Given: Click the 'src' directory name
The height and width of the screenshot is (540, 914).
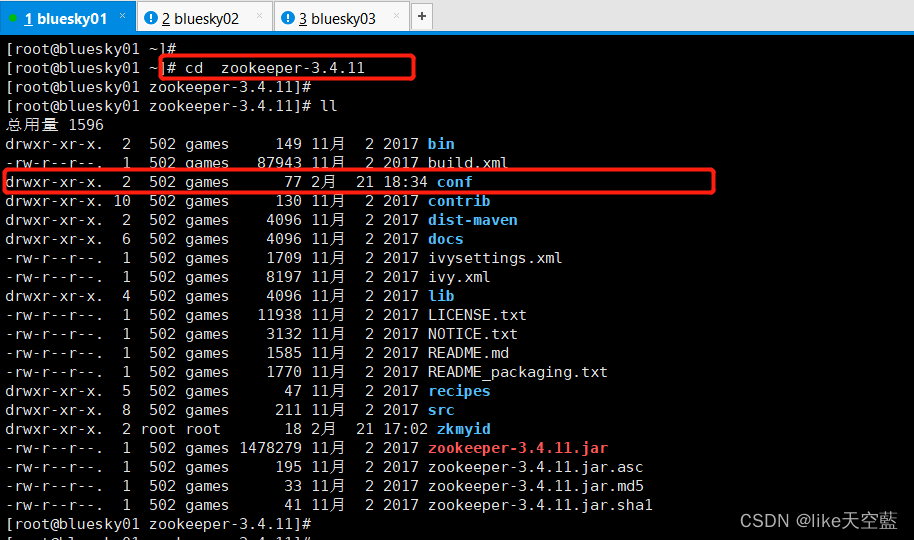Looking at the screenshot, I should point(441,410).
